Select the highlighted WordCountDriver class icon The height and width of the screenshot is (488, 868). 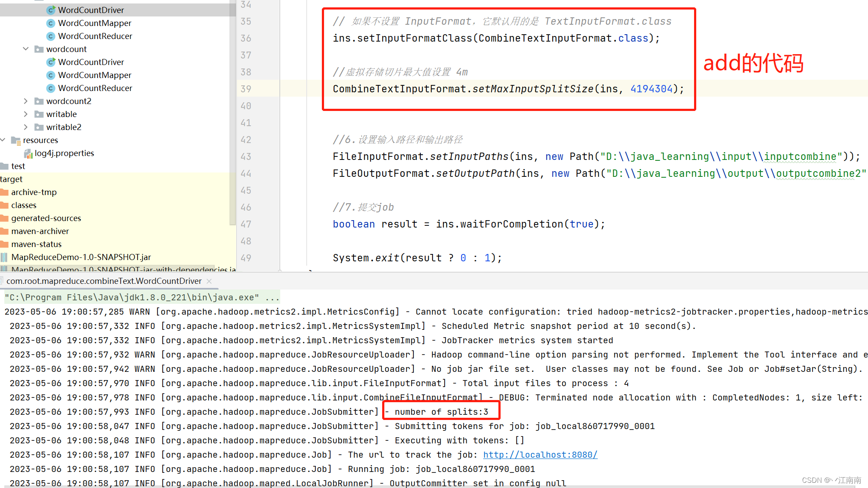pos(51,10)
